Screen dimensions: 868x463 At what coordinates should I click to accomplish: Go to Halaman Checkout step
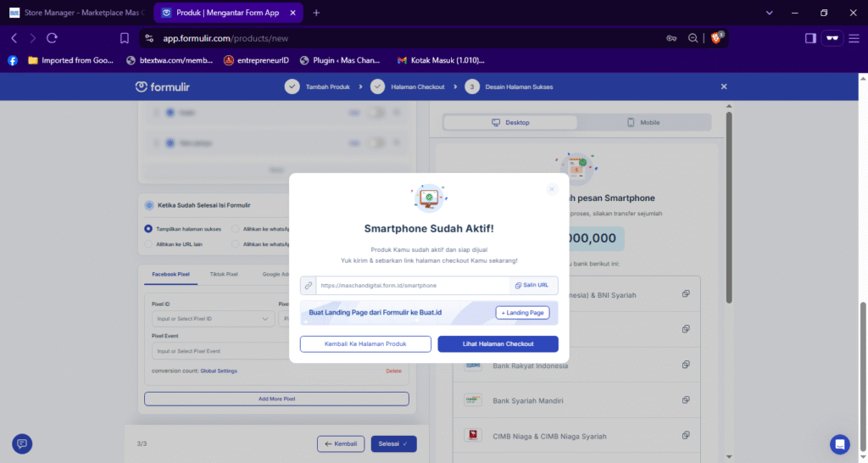(408, 87)
